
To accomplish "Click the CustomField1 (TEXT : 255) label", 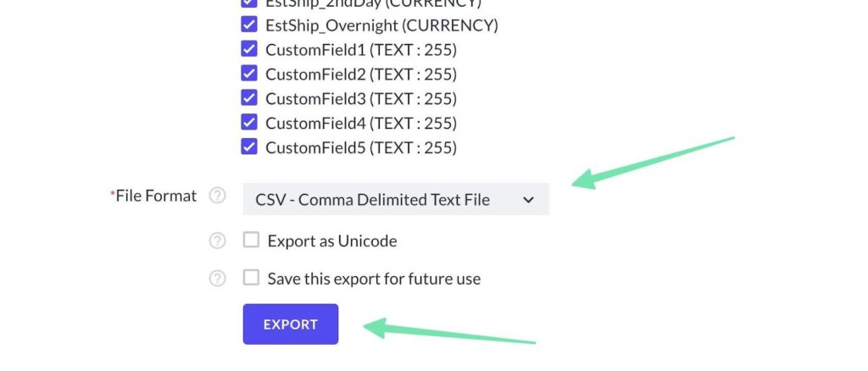I will click(x=361, y=49).
